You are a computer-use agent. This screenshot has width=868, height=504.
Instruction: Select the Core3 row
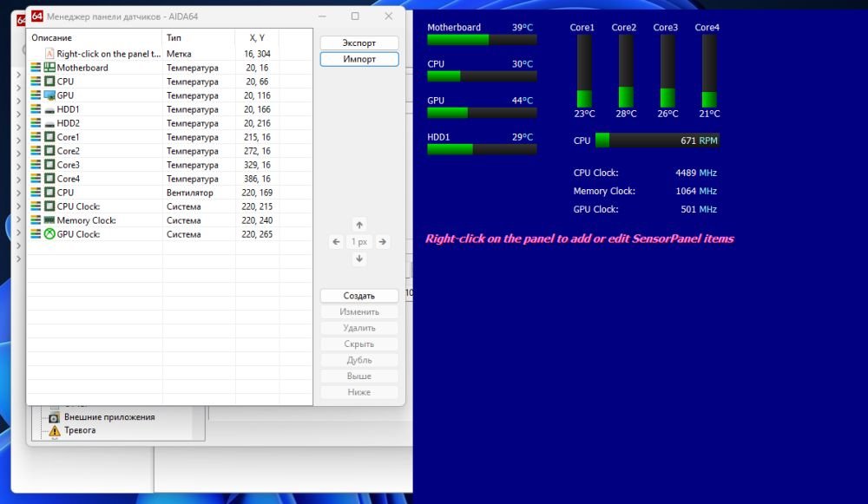point(169,165)
